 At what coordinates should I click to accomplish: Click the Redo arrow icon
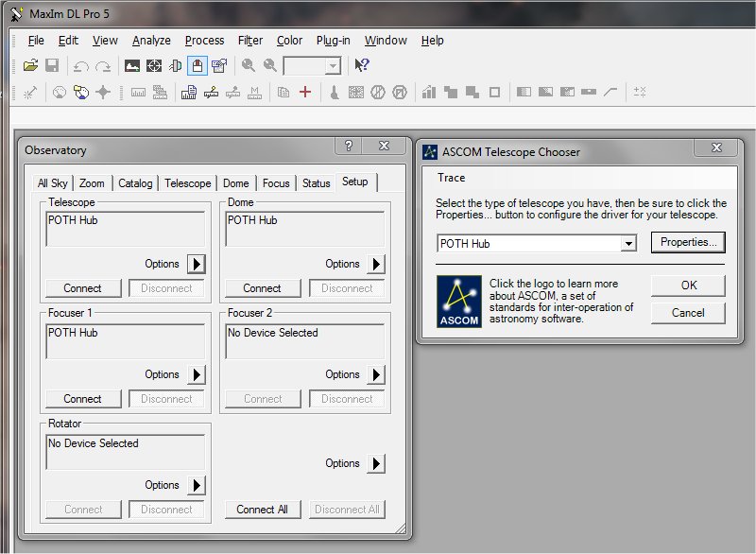[103, 65]
